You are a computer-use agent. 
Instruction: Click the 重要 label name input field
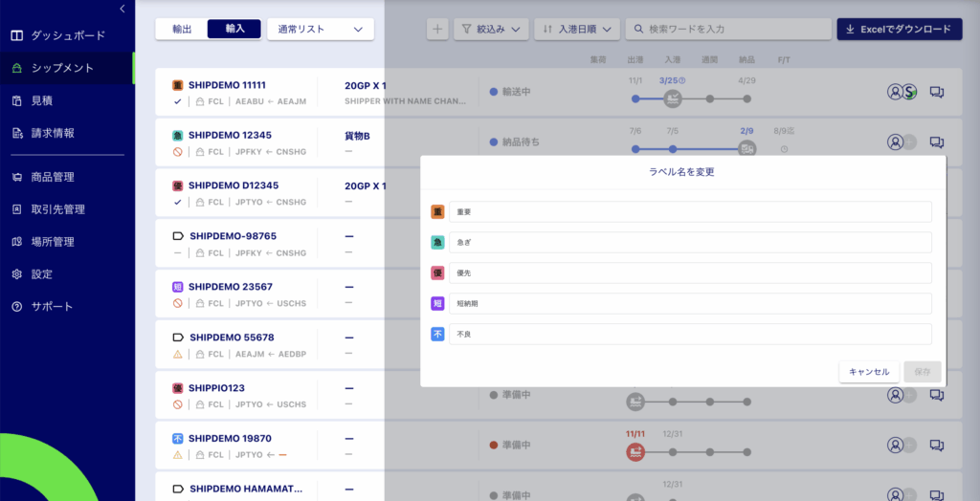690,212
